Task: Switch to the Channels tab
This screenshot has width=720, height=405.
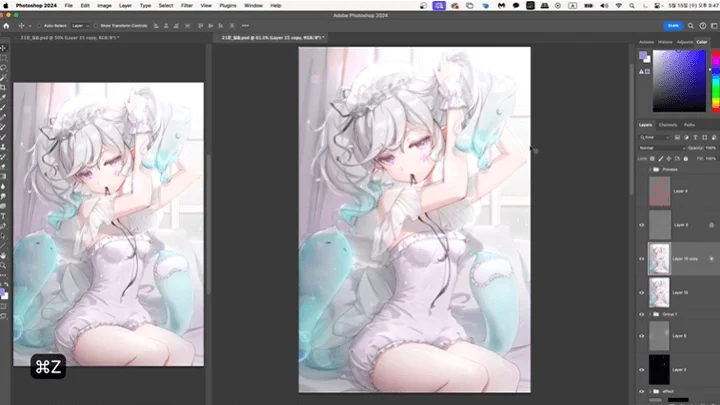Action: 668,125
